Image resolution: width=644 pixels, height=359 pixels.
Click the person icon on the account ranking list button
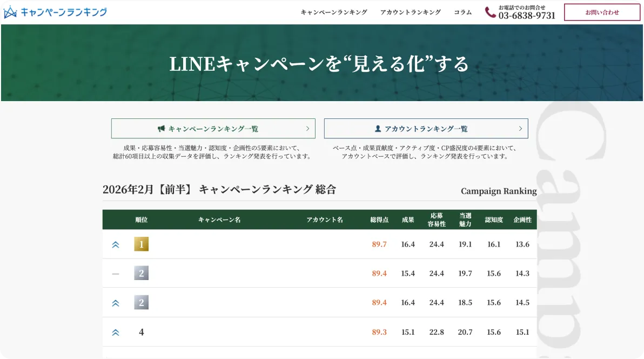377,128
